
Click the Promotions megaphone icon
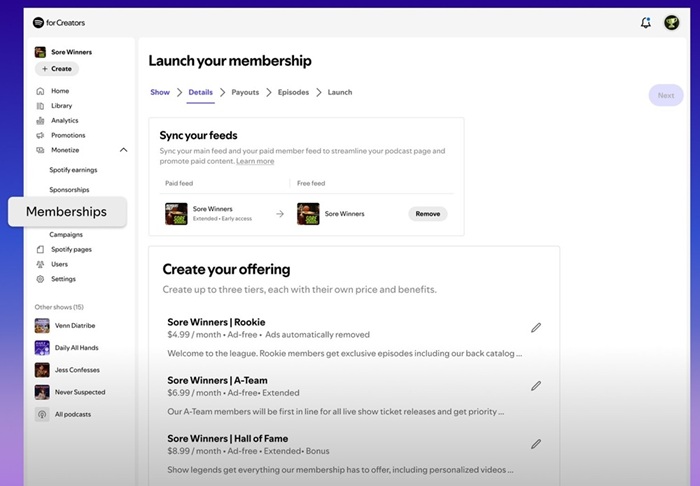pyautogui.click(x=40, y=135)
